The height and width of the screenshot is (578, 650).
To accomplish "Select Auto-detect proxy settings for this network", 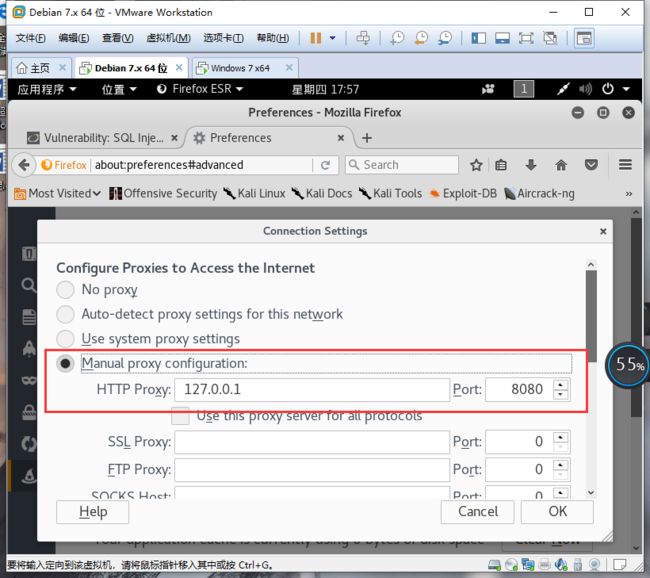I will point(65,314).
